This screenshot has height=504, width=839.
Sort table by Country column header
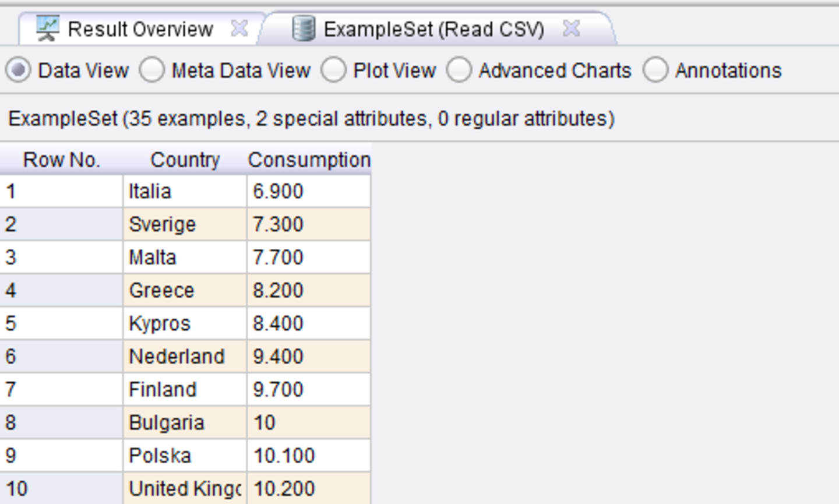point(185,159)
